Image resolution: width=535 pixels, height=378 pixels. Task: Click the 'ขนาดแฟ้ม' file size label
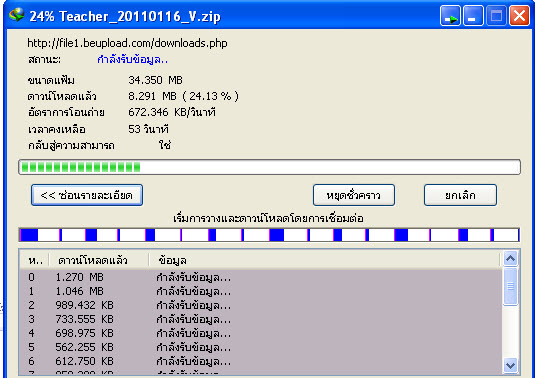point(51,81)
